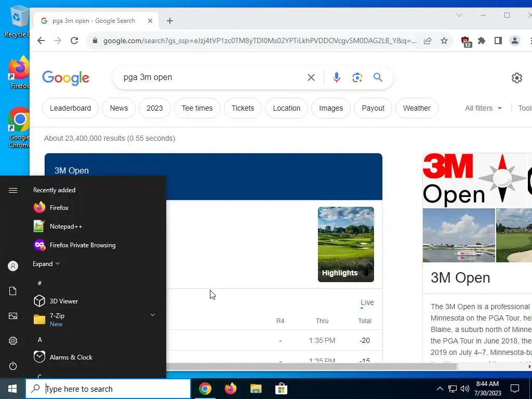
Task: Select the Payout filter chip
Action: 373,108
